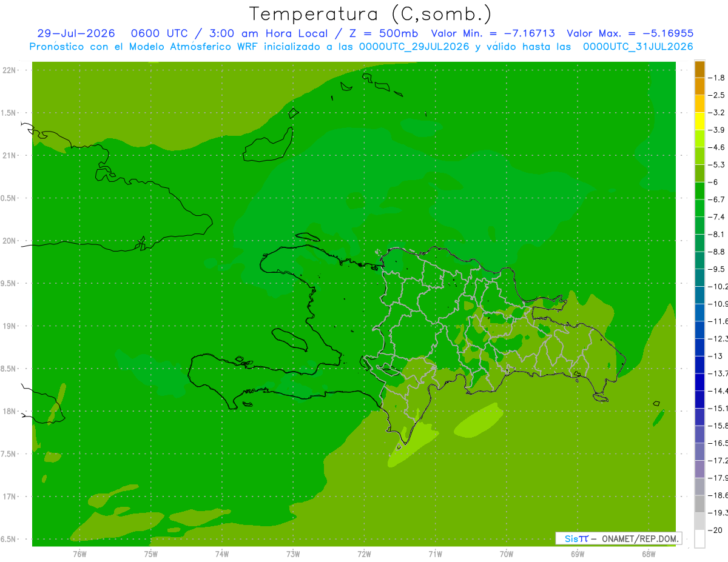
Task: Click the "0000UTC_31JUL2026" valid-until time
Action: tap(638, 47)
